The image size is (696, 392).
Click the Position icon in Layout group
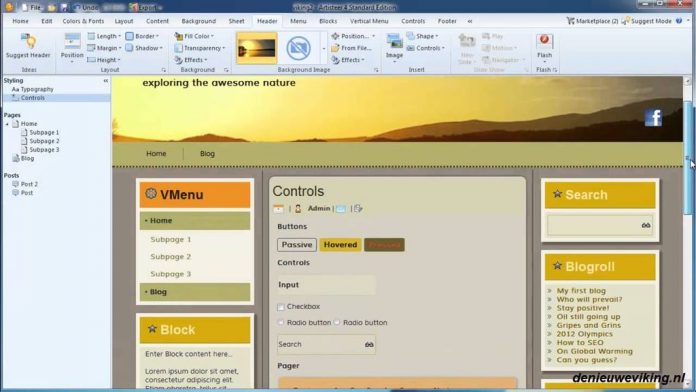(72, 41)
